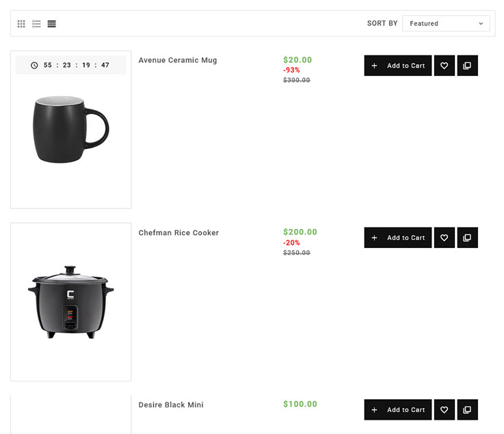
Task: Add Chefman Rice Cooker to wishlist
Action: tap(445, 238)
